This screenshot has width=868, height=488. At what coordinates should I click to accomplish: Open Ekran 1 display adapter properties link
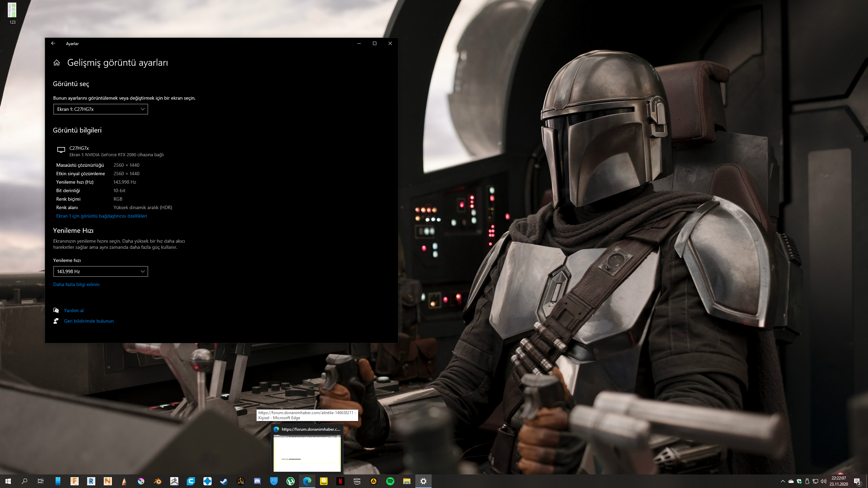101,216
